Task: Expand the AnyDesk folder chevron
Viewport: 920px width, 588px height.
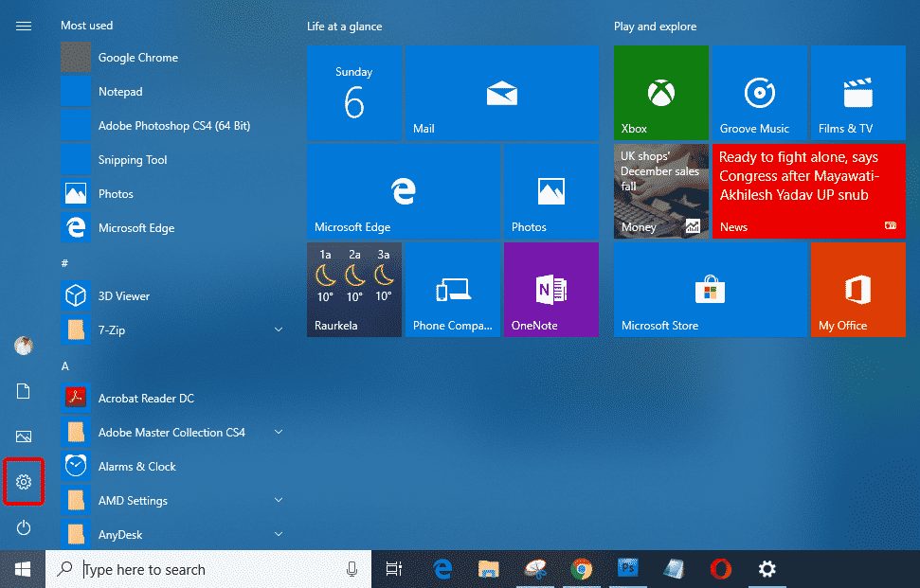Action: pyautogui.click(x=279, y=534)
